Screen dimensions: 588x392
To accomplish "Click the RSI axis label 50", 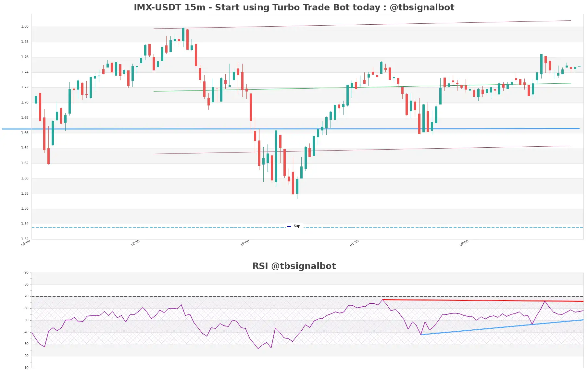I will [26, 320].
